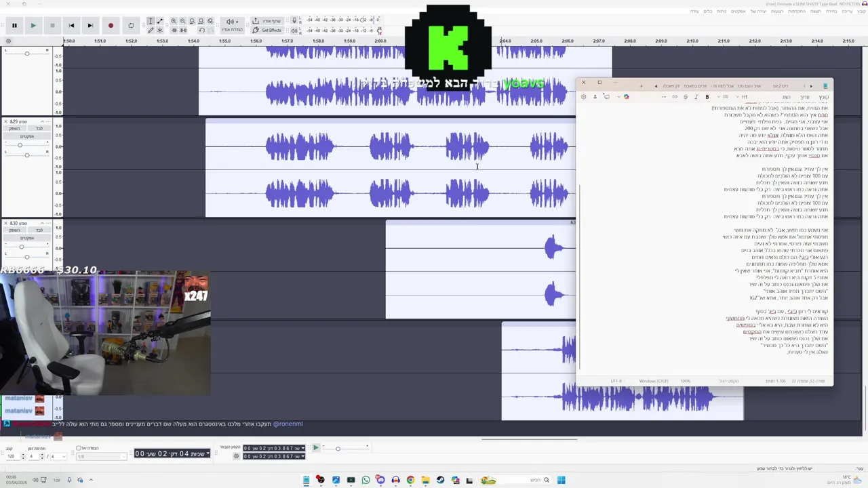Open track שמע 29 name menu
Screen dimensions: 868x488
click(x=48, y=121)
